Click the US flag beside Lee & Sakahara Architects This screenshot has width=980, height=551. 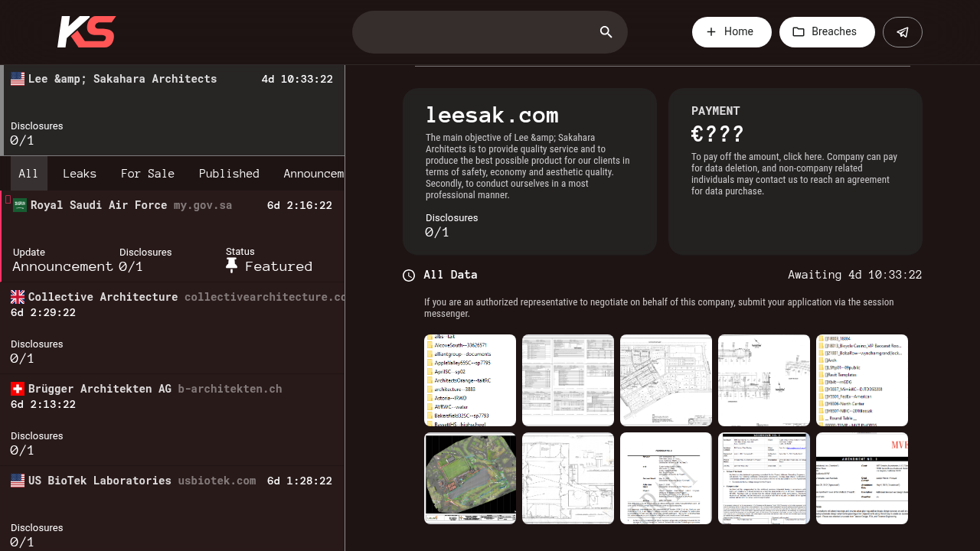point(18,79)
